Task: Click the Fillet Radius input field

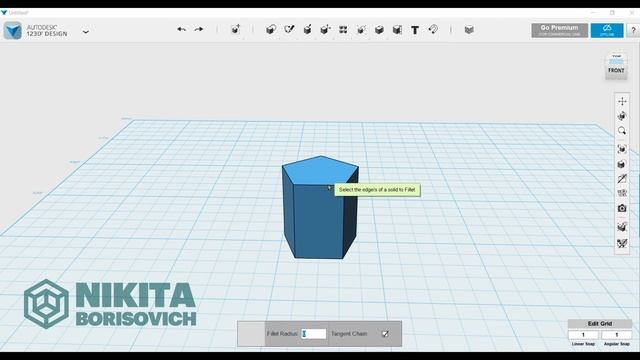Action: (x=313, y=334)
